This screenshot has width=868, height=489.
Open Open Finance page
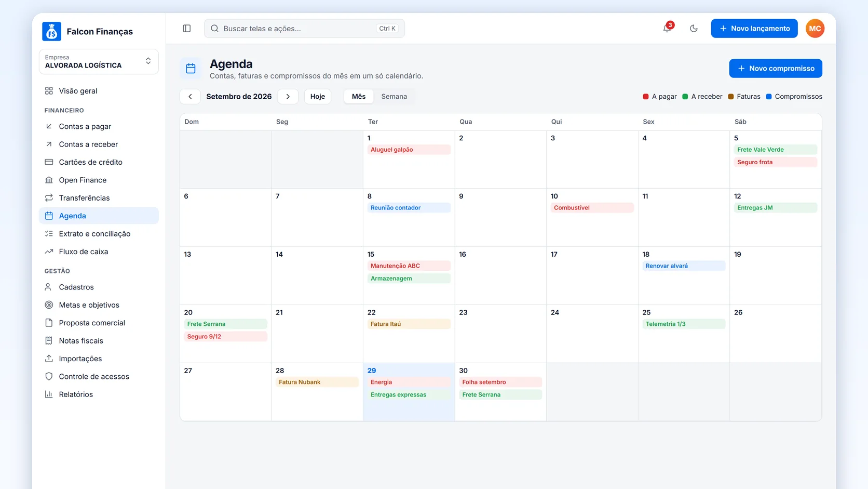click(99, 180)
